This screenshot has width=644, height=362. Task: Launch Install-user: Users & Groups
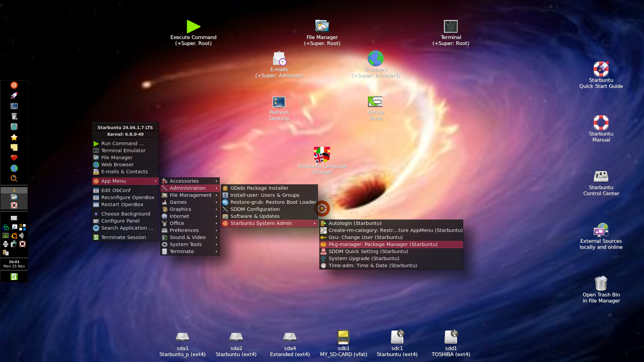269,195
